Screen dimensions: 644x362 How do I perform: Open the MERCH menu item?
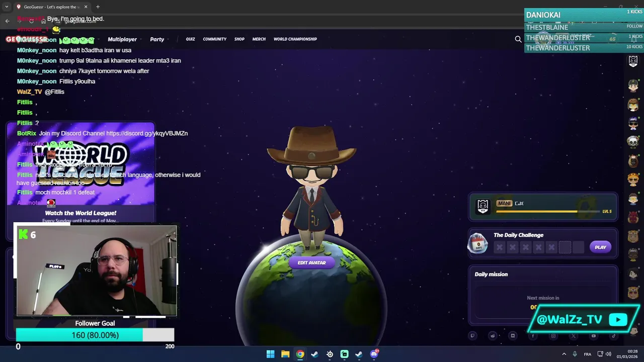(x=259, y=39)
